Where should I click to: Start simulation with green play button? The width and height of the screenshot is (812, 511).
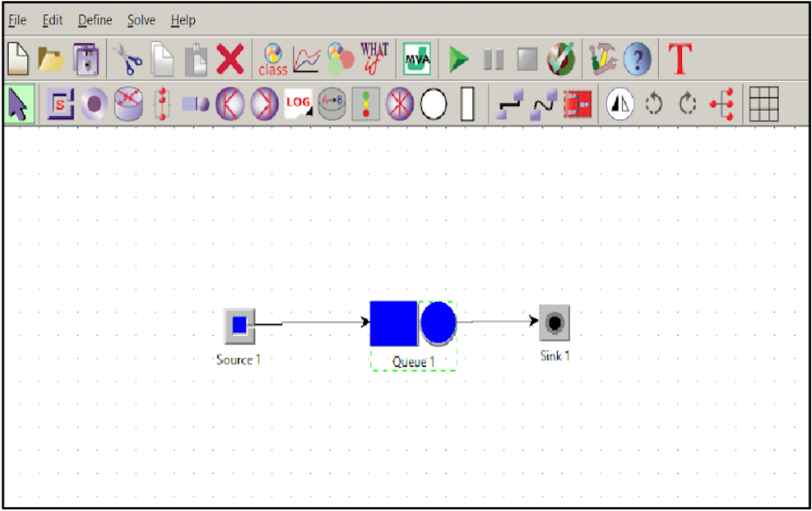click(459, 60)
